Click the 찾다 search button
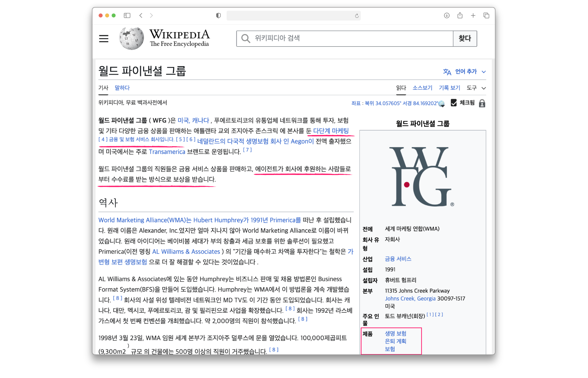588x378 pixels. [x=465, y=39]
